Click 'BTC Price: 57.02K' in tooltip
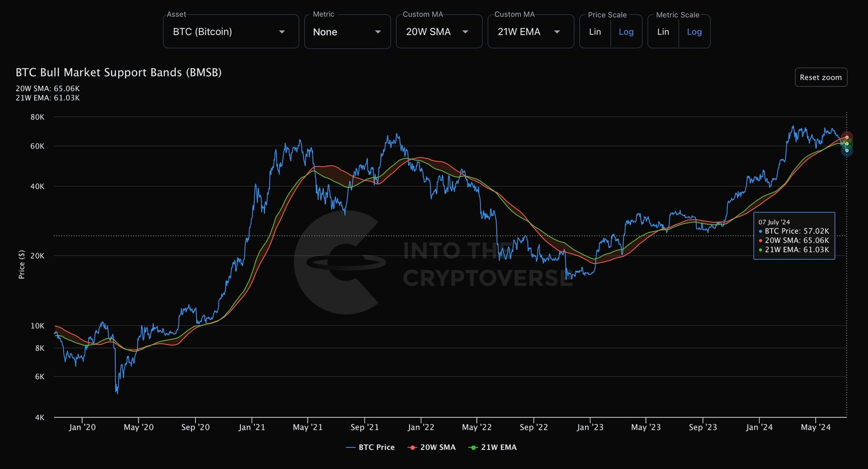868x469 pixels. [x=797, y=231]
